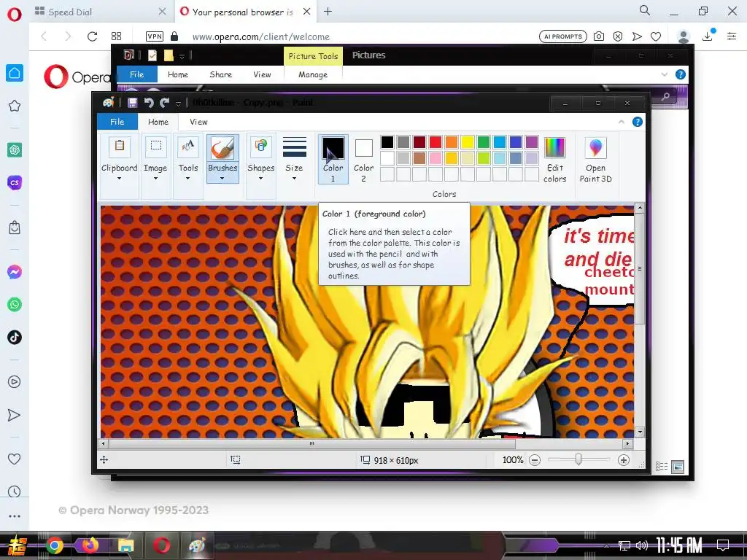Image resolution: width=747 pixels, height=560 pixels.
Task: Click the taskbar volume speaker icon
Action: [x=642, y=545]
